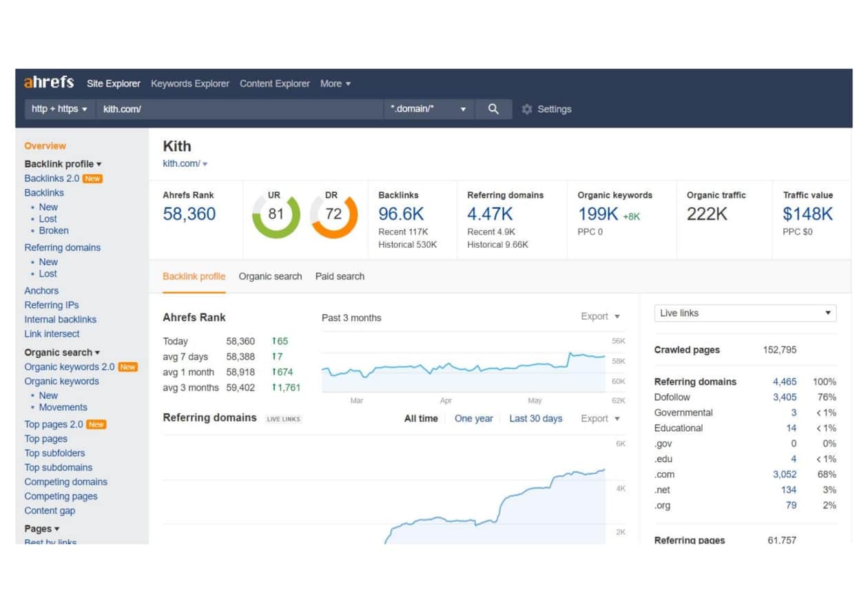Open the Link intersect sidebar link
This screenshot has width=868, height=613.
point(52,334)
